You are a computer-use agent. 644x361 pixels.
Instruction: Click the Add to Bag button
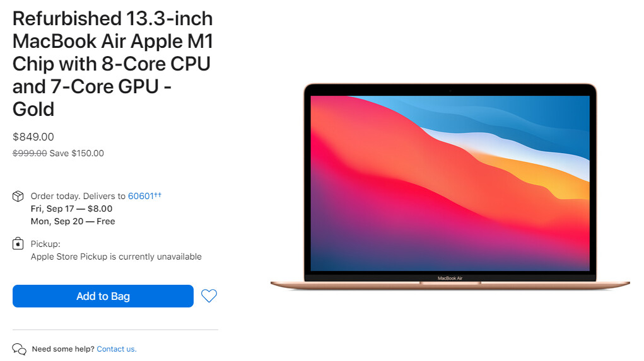pyautogui.click(x=103, y=295)
